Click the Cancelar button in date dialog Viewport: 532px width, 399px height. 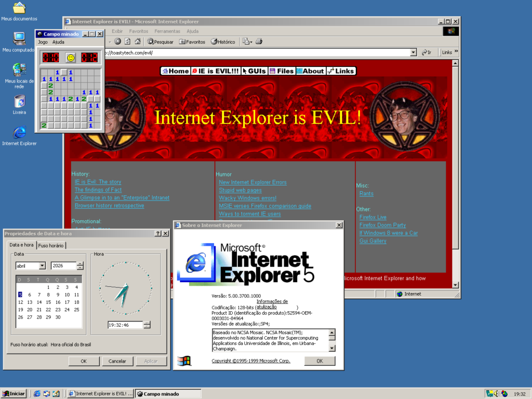pyautogui.click(x=117, y=361)
